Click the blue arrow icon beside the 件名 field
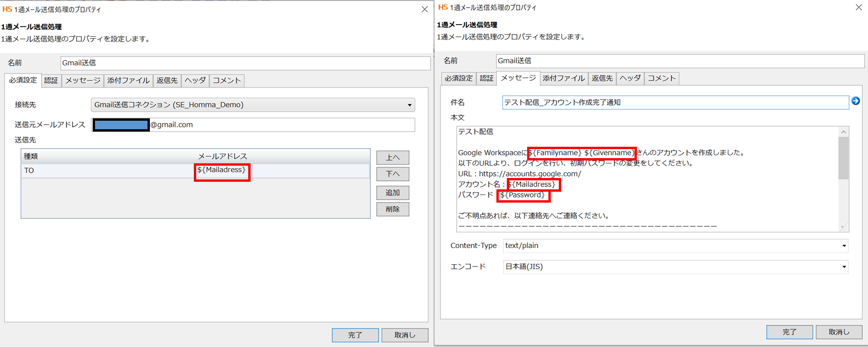 [856, 101]
